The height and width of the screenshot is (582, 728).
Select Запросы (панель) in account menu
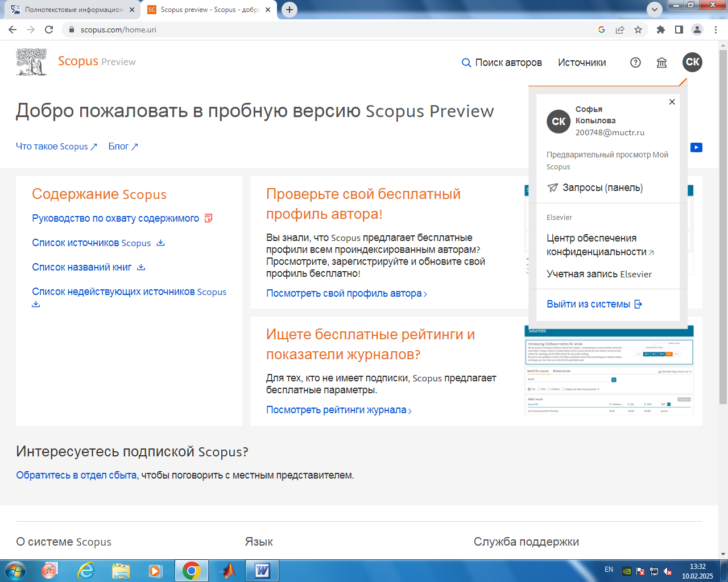595,188
